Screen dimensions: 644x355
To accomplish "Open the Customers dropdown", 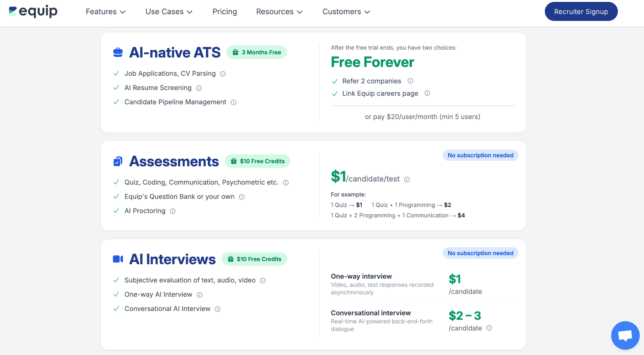I will pos(346,12).
